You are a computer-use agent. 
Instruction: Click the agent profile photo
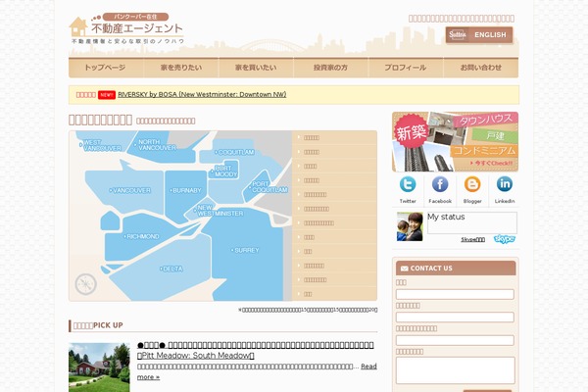(x=410, y=226)
